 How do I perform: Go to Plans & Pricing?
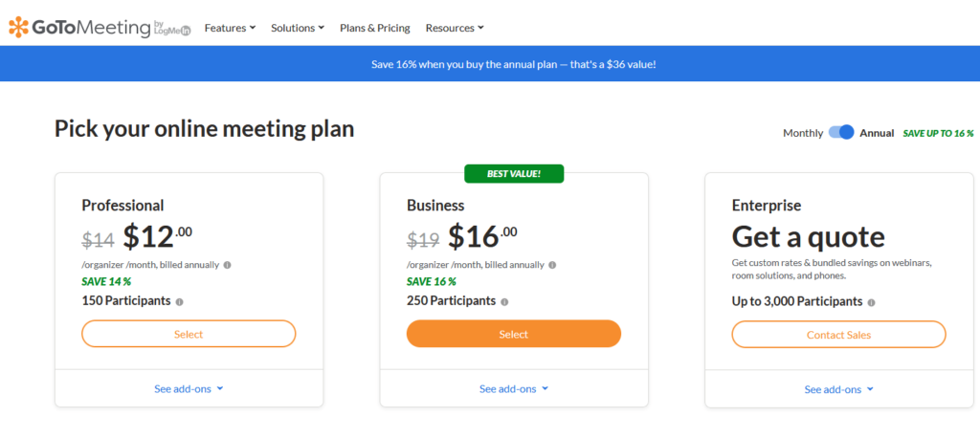[375, 28]
